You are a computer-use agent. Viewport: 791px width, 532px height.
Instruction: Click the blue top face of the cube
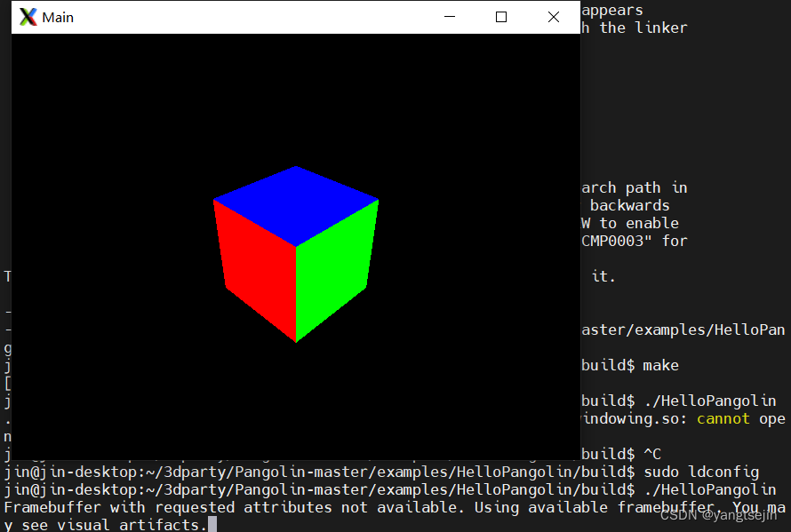click(x=296, y=204)
